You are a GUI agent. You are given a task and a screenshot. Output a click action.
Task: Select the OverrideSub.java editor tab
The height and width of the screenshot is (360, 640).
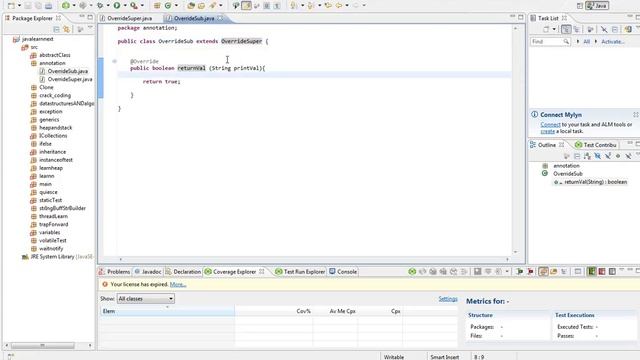tap(194, 18)
